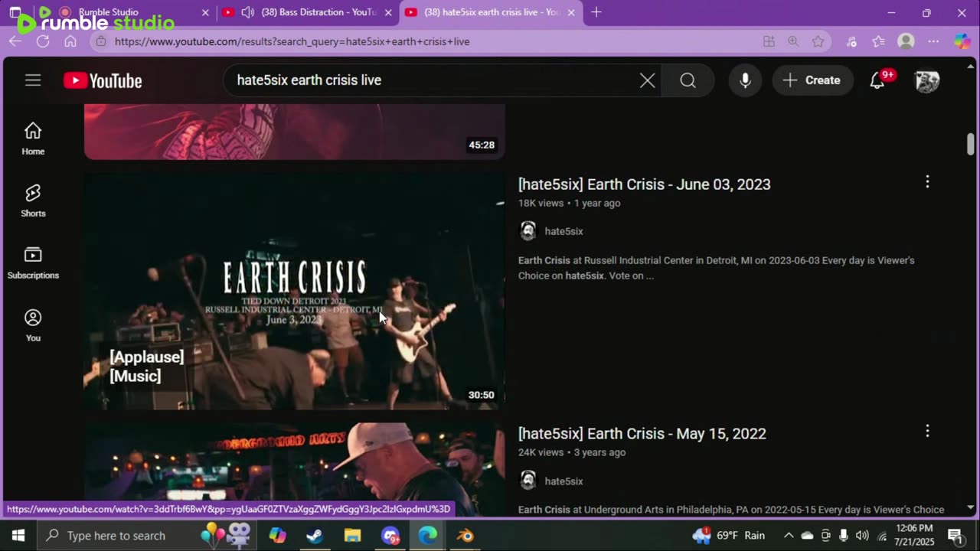Open the volume control in system tray
The width and height of the screenshot is (980, 551).
coord(862,536)
